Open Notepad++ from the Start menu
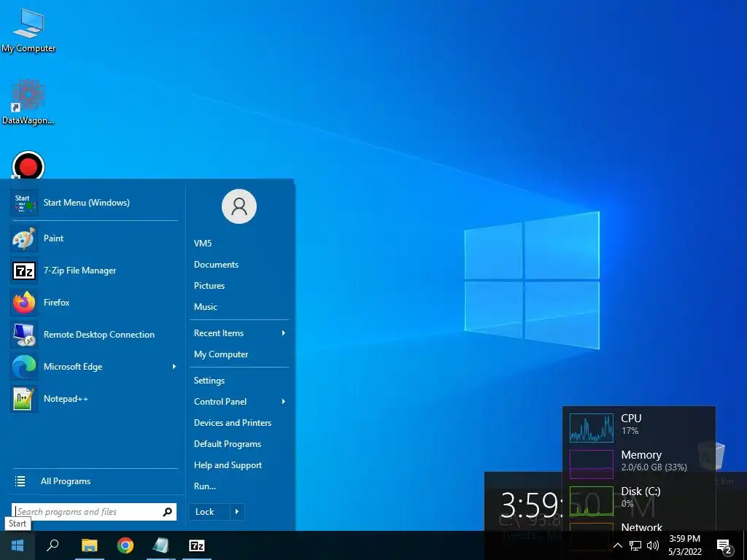This screenshot has width=747, height=560. click(x=94, y=399)
